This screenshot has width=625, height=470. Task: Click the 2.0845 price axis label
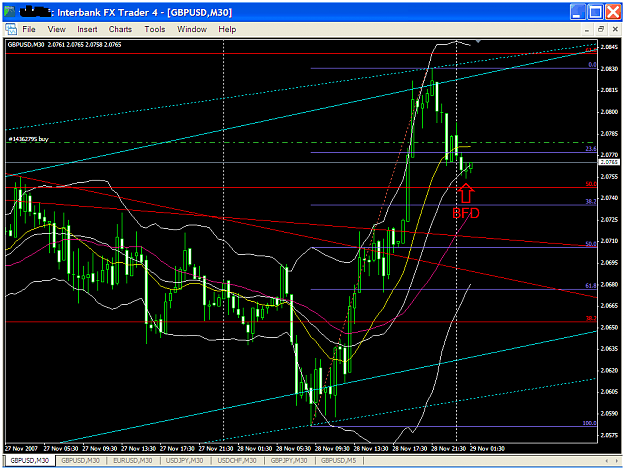[x=609, y=47]
